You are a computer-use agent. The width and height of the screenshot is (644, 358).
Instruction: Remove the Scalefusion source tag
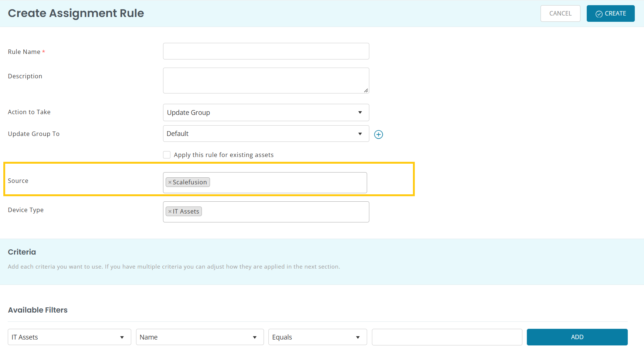click(170, 182)
